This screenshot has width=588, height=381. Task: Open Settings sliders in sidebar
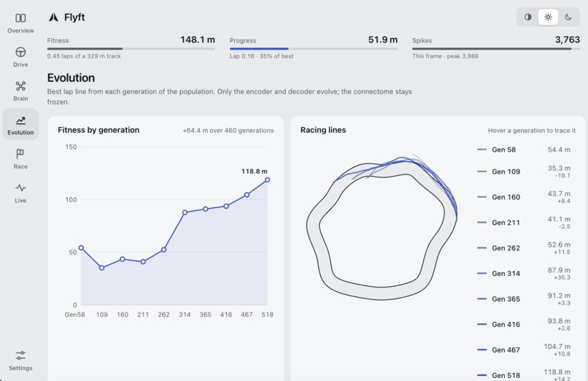20,361
